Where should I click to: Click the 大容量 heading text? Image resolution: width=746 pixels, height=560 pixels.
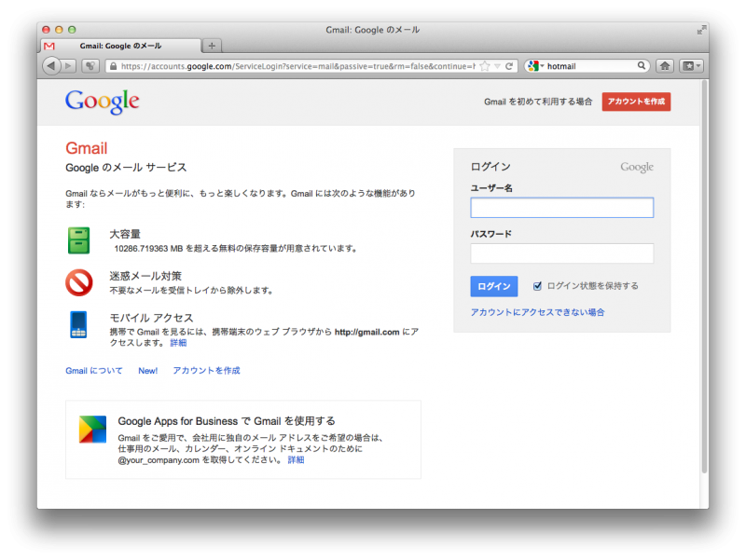[x=125, y=234]
